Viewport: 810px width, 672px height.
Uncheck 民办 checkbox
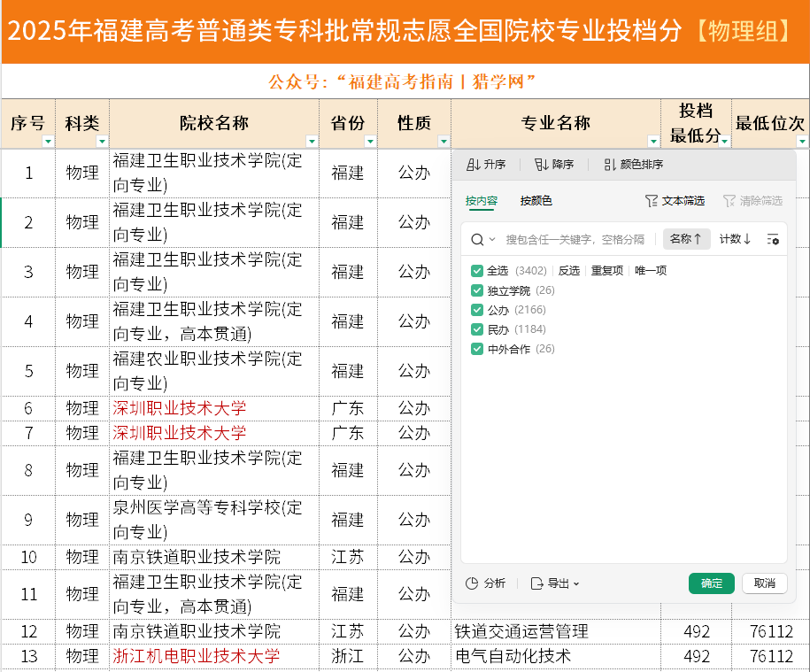pyautogui.click(x=477, y=329)
